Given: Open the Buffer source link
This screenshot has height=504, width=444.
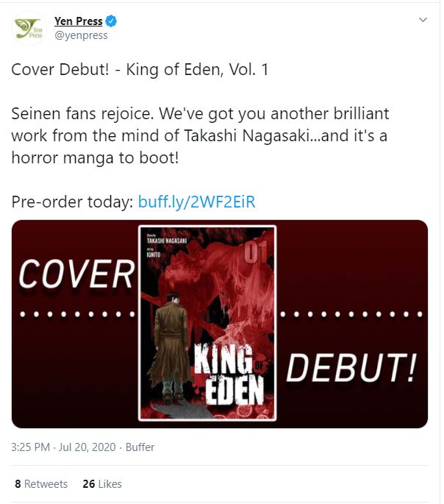Looking at the screenshot, I should pyautogui.click(x=140, y=447).
